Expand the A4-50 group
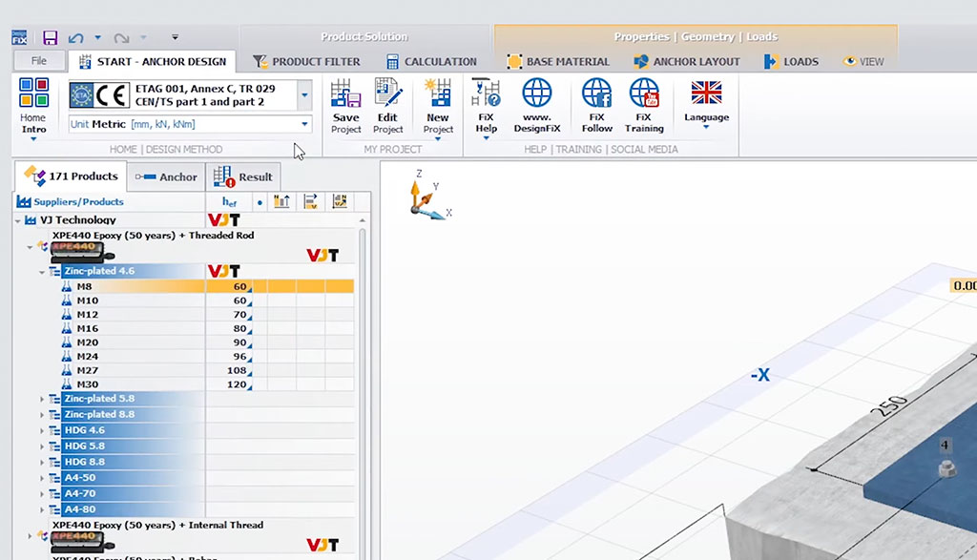 coord(42,478)
